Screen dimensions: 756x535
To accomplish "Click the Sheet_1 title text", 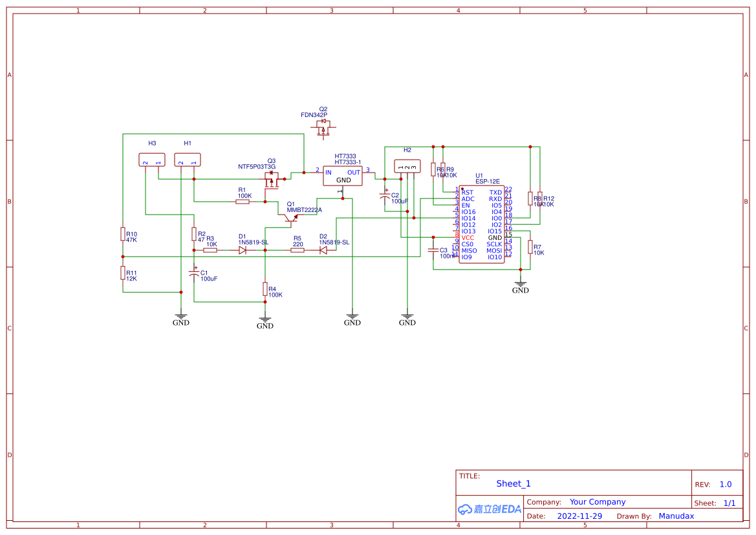I will (513, 483).
